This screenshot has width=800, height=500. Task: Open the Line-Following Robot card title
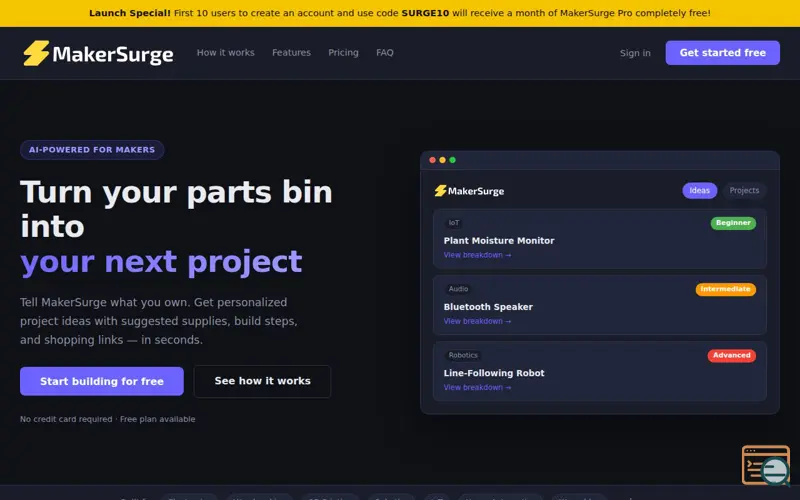coord(494,373)
